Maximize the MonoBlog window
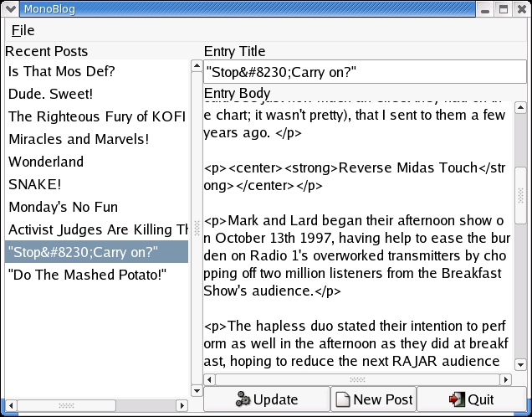 coord(504,9)
